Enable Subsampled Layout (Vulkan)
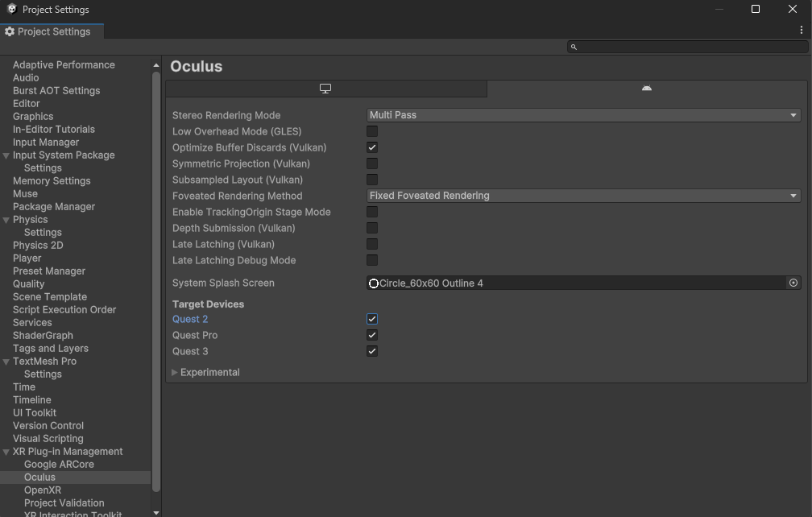812x517 pixels. point(372,180)
